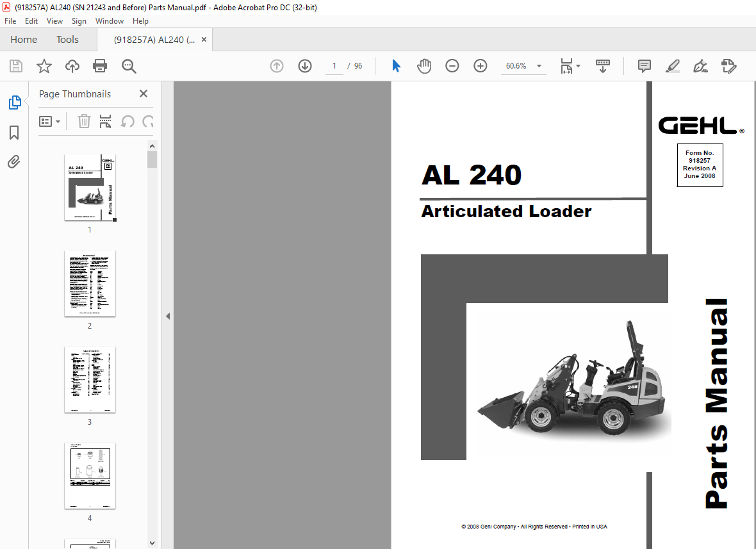Viewport: 756px width, 549px height.
Task: Rotate page counterclockwise
Action: (x=127, y=122)
